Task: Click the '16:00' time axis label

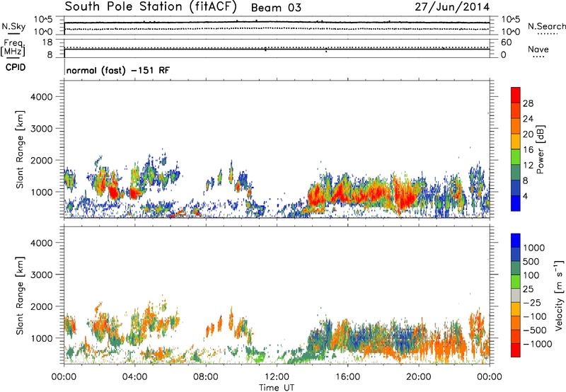Action: [347, 377]
